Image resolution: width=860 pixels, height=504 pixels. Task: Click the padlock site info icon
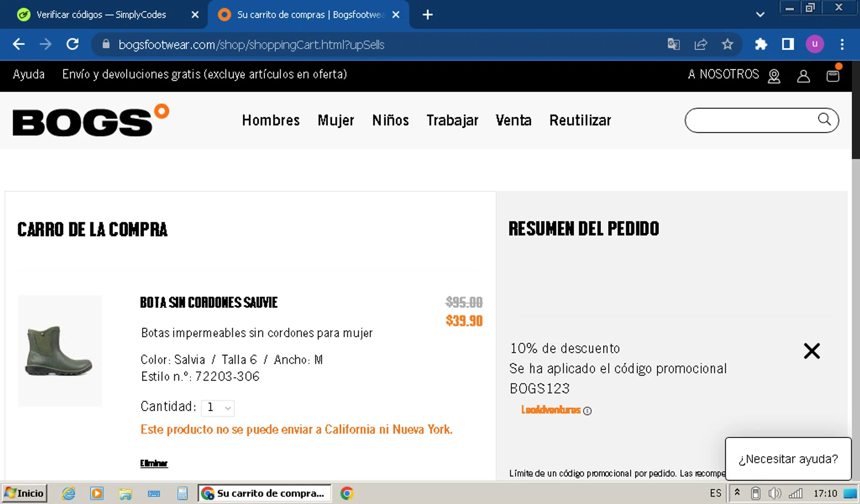tap(105, 44)
